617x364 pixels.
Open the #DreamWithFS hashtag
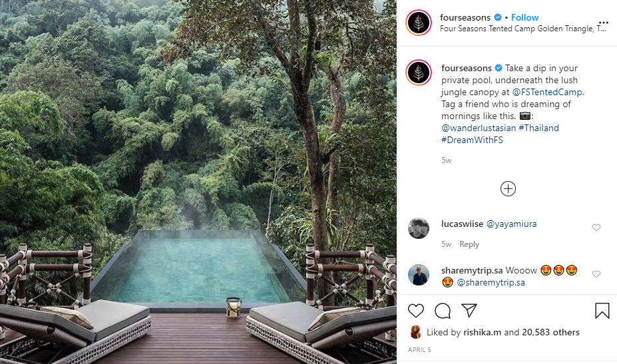(x=473, y=140)
